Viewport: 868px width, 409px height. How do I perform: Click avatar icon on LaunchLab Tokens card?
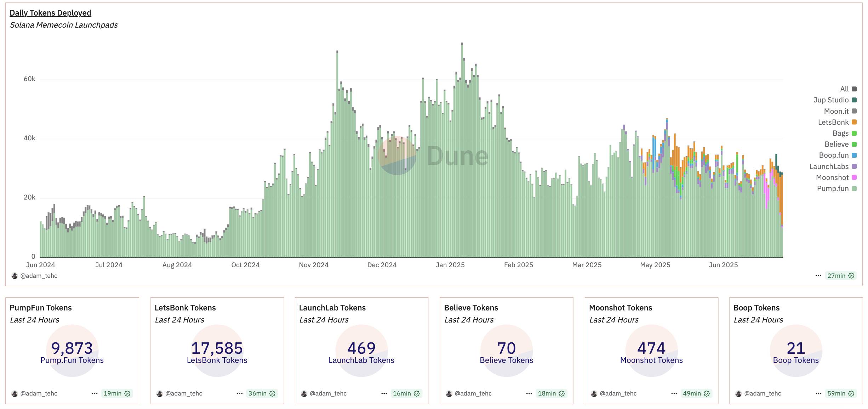click(304, 393)
